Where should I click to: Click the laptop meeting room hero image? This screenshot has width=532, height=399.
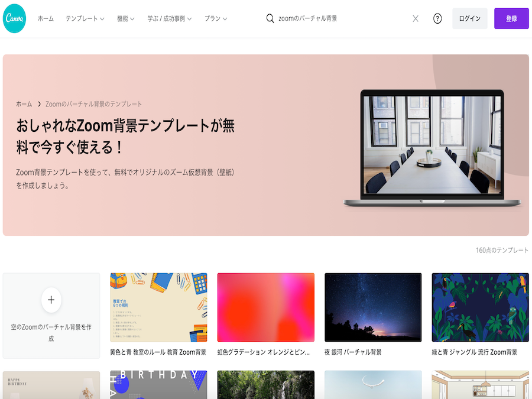[x=432, y=148]
